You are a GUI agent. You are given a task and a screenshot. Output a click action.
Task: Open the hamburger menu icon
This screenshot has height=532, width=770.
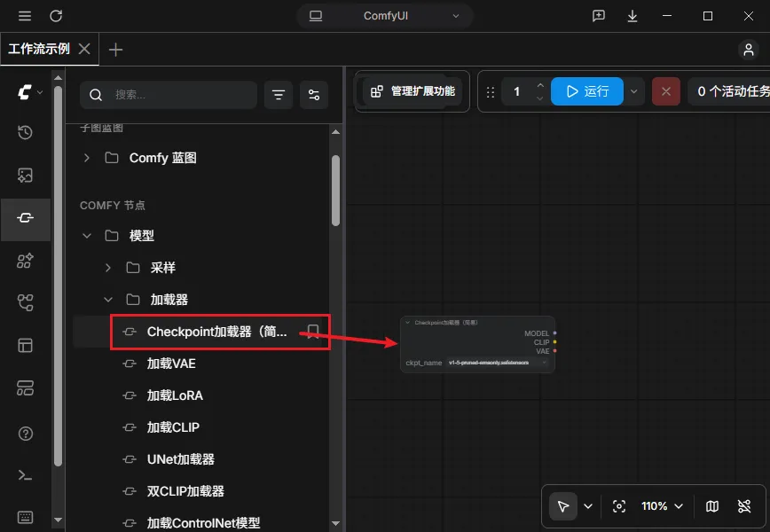point(25,16)
